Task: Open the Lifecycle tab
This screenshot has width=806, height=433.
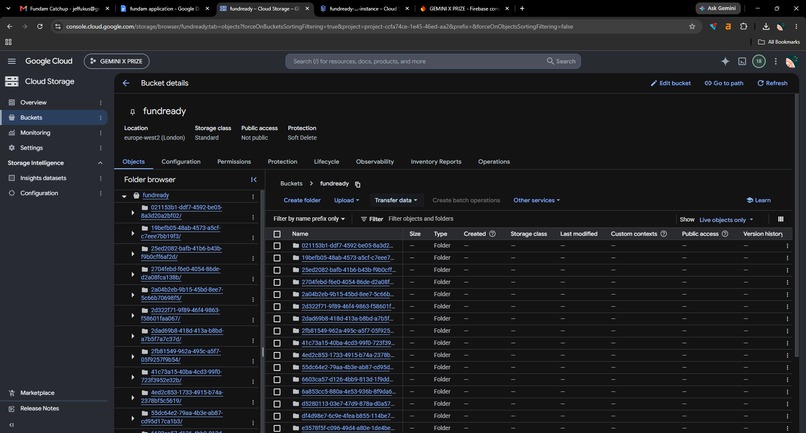Action: pos(326,161)
